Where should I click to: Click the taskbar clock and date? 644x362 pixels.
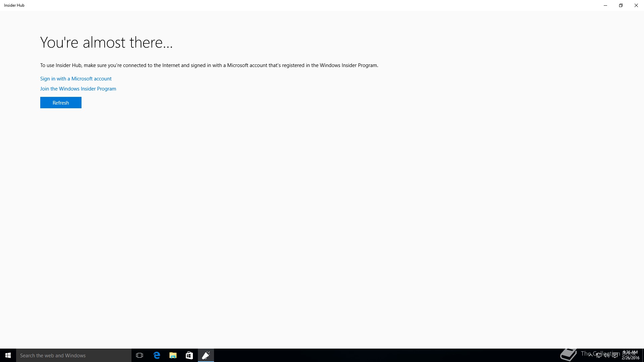pos(630,355)
